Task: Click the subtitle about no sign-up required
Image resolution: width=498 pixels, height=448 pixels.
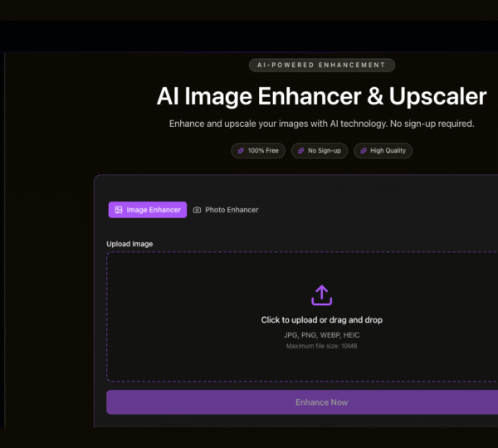Action: pos(321,124)
